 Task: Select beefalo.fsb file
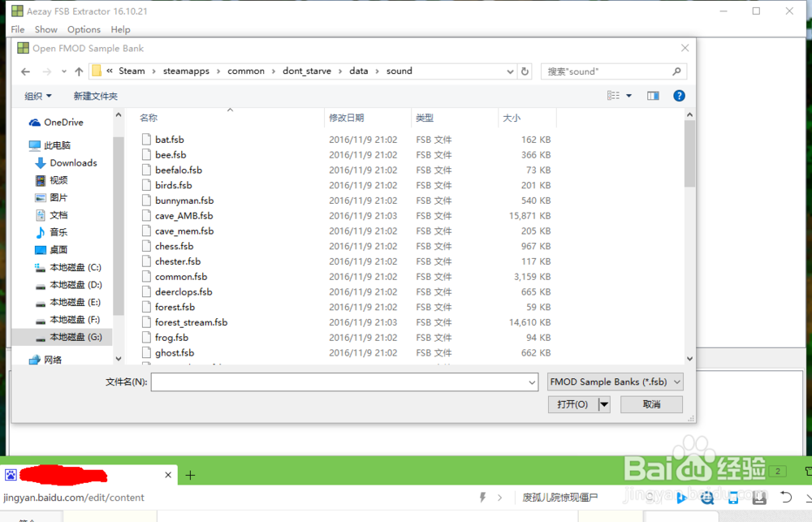(179, 170)
